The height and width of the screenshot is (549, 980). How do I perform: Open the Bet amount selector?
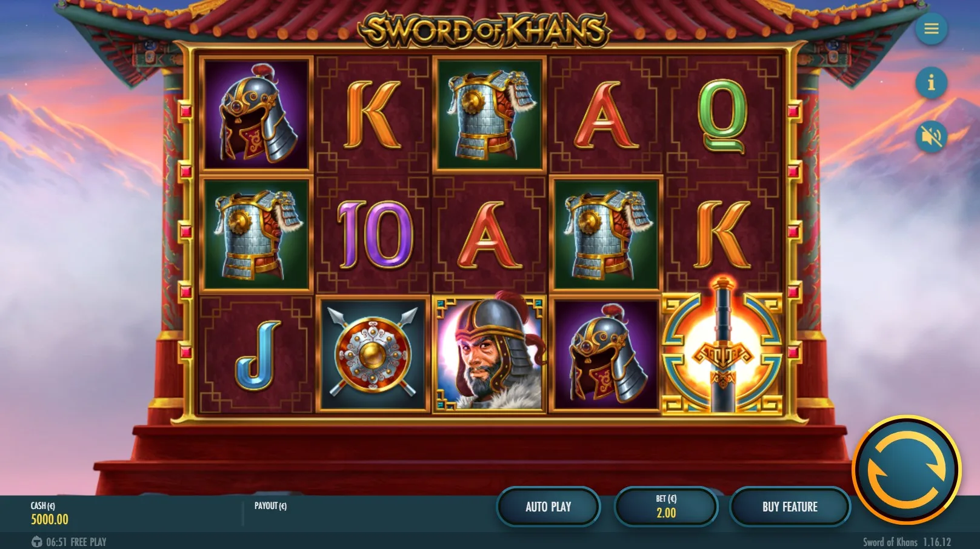[x=666, y=507]
